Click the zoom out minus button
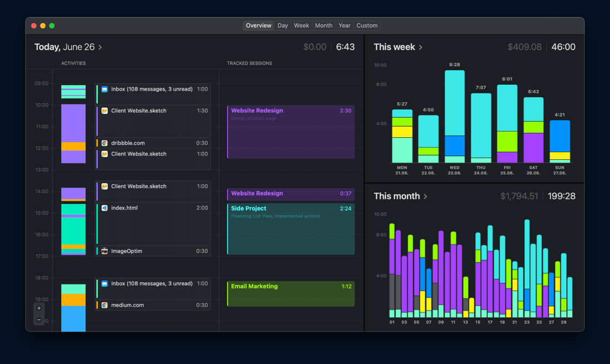The image size is (610, 364). click(x=39, y=320)
